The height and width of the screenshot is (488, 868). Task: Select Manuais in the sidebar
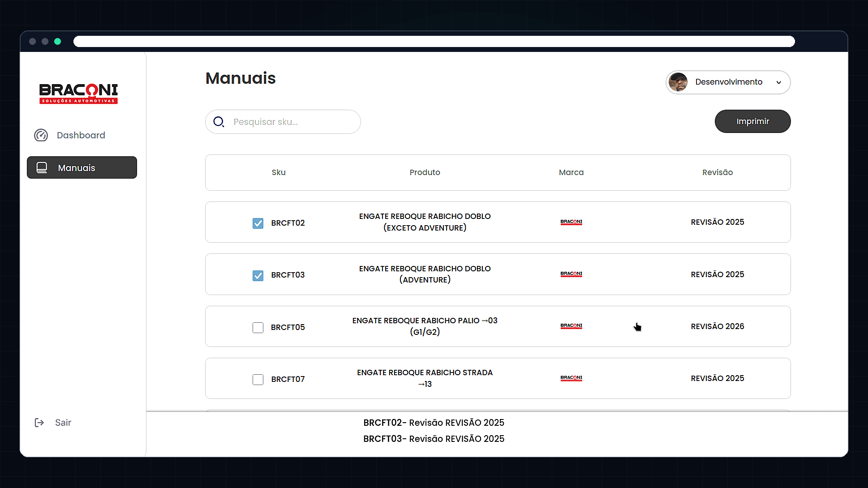pos(82,167)
